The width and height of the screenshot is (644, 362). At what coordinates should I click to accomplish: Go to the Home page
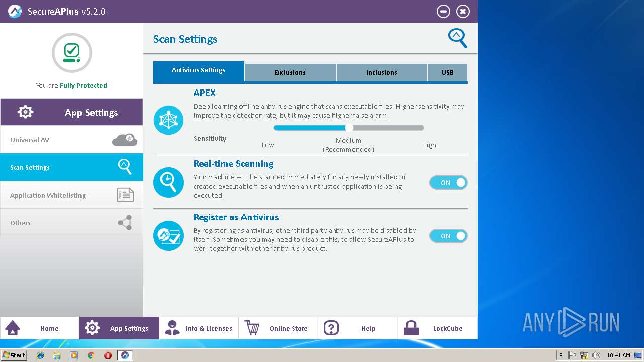point(40,328)
